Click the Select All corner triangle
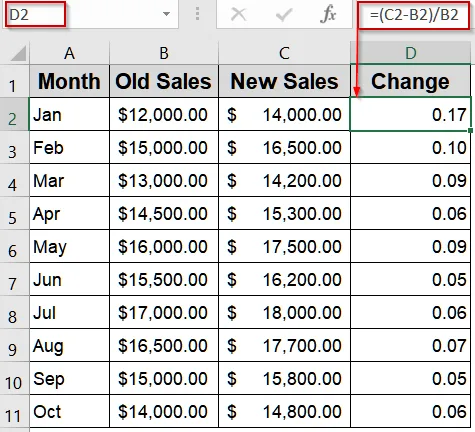 [x=18, y=54]
